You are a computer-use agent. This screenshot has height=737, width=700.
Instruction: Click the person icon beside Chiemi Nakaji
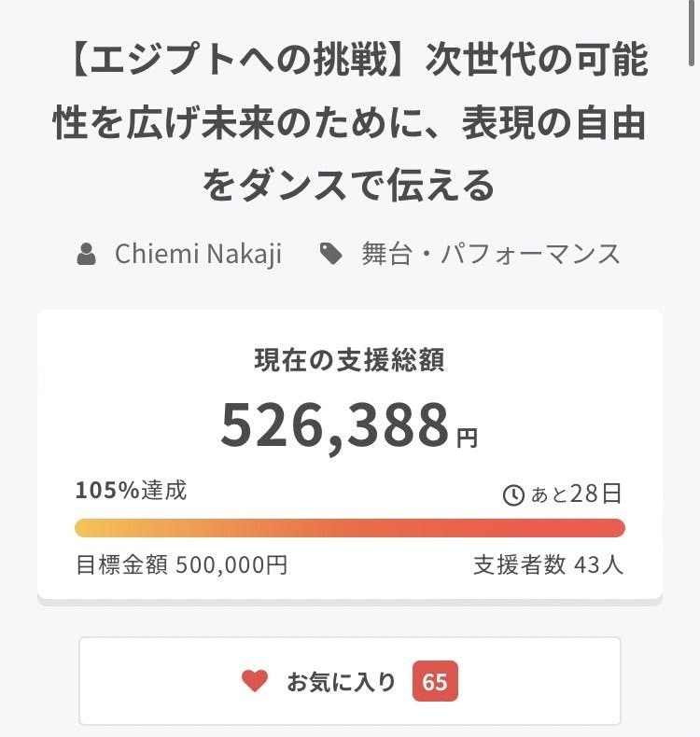(x=87, y=254)
